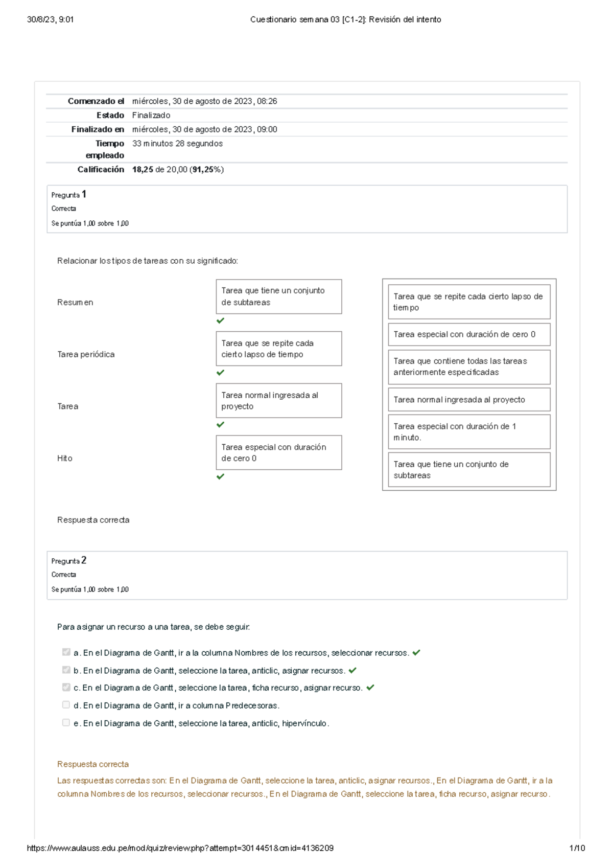The image size is (613, 868).
Task: Select 'Tarea especial con duración de 1 minuto' choice
Action: (x=469, y=432)
